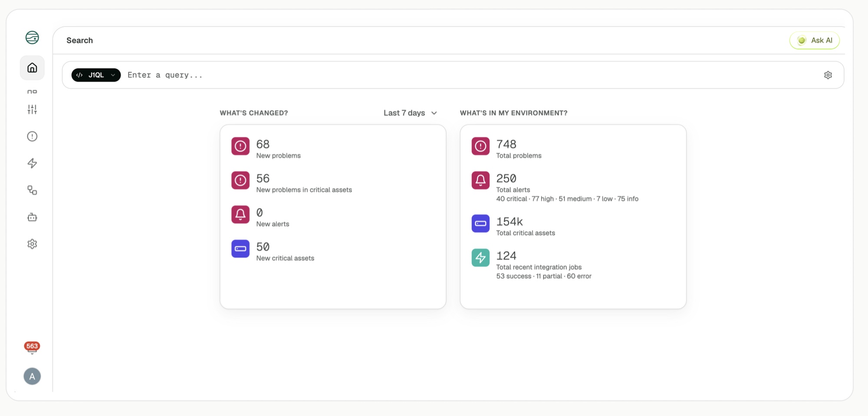868x416 pixels.
Task: Open the robot automation icon in sidebar
Action: pyautogui.click(x=32, y=217)
